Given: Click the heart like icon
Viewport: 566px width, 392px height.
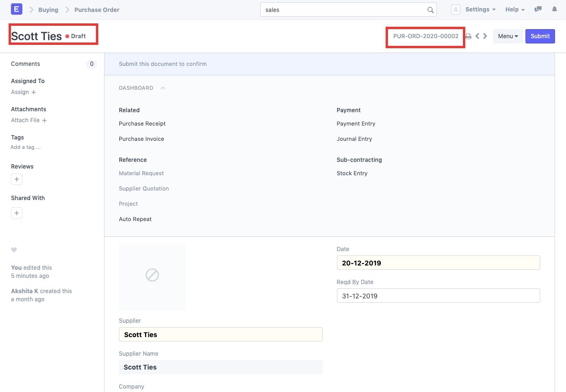Looking at the screenshot, I should point(14,250).
